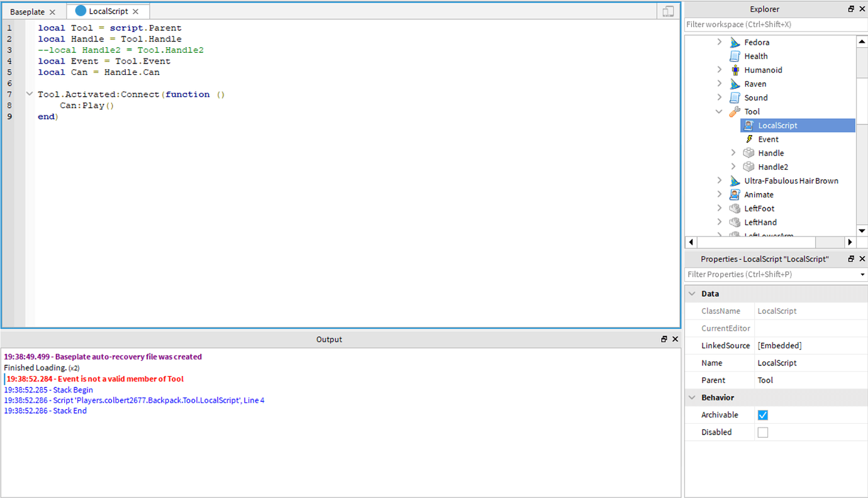Viewport: 868px width, 498px height.
Task: Click the Handle part icon
Action: (748, 153)
